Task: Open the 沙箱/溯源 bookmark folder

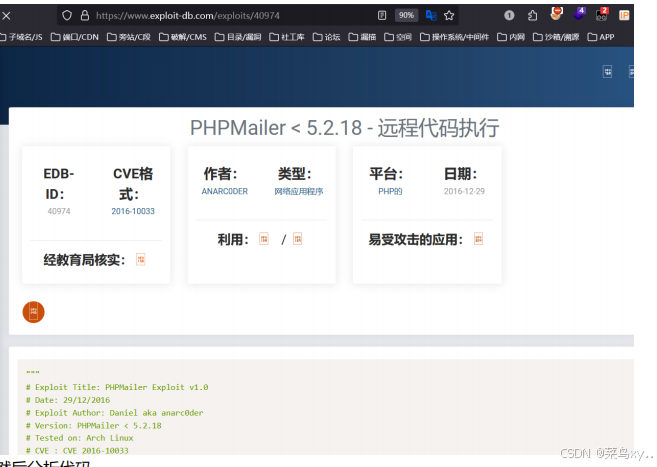Action: click(556, 37)
